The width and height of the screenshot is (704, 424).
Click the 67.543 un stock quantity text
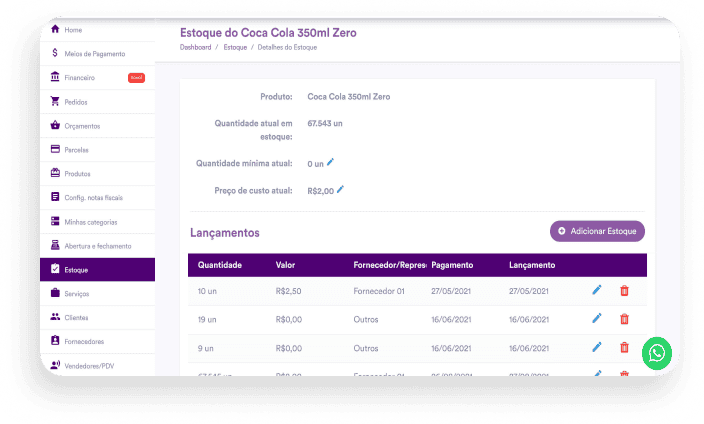(325, 123)
